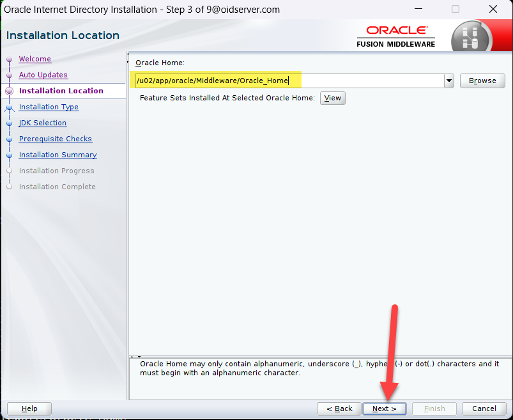
Task: Open the Auto Updates step
Action: coord(43,75)
